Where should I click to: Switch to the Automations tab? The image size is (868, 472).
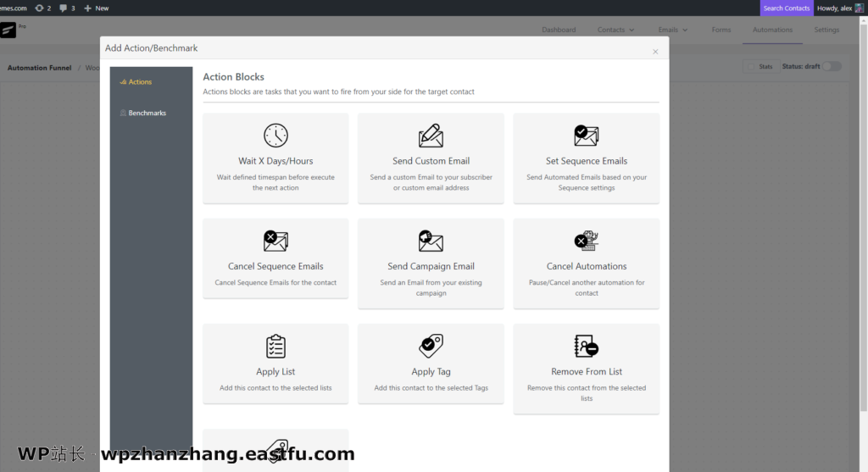coord(772,30)
